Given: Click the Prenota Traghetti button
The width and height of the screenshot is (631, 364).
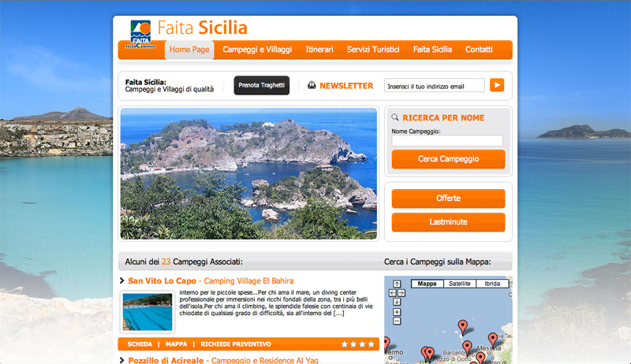Looking at the screenshot, I should click(x=262, y=85).
